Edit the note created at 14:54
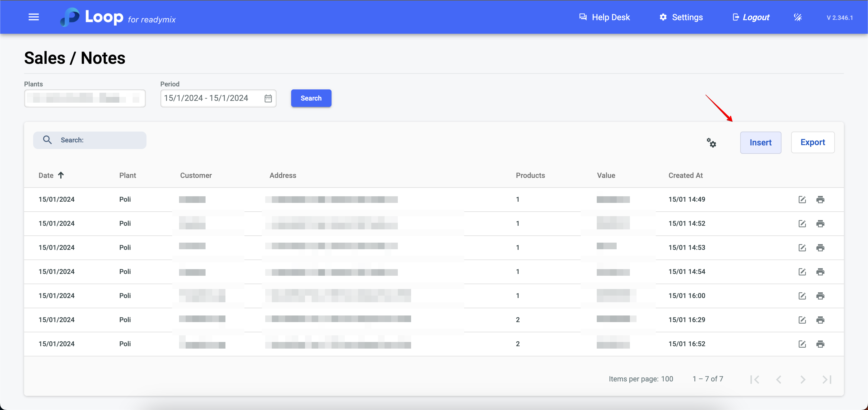Viewport: 868px width, 410px height. click(x=802, y=272)
